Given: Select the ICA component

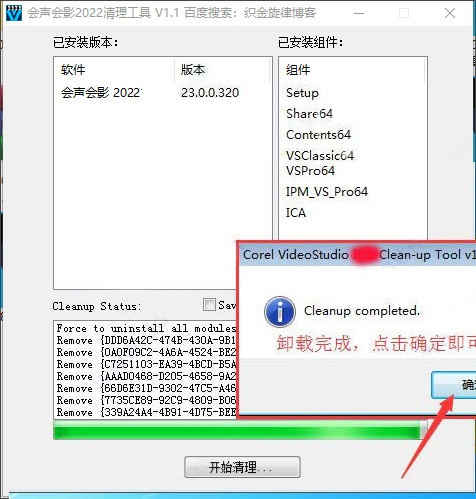Looking at the screenshot, I should pos(296,213).
